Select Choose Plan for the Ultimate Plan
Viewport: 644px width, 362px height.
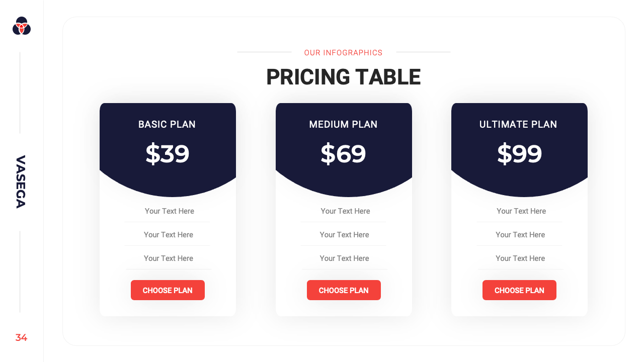tap(519, 290)
